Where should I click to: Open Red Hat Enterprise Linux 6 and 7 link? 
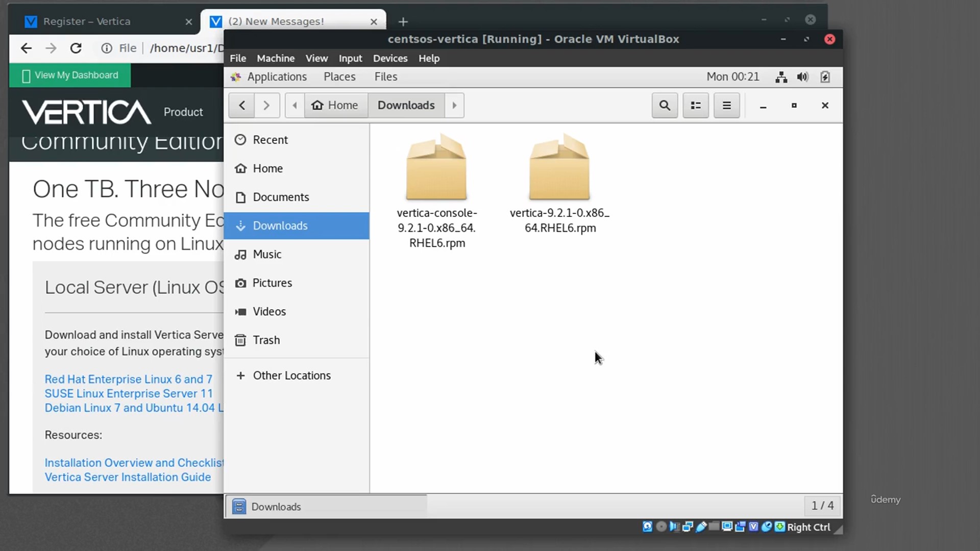click(x=128, y=379)
